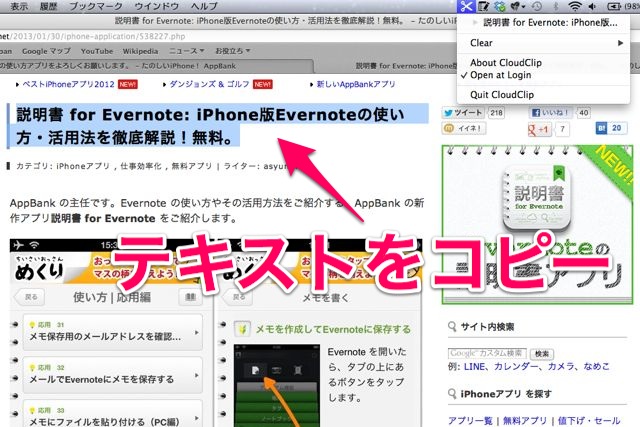Open the 新しいAppBankアプリ link
Screen dimensions: 640x427
pos(356,84)
